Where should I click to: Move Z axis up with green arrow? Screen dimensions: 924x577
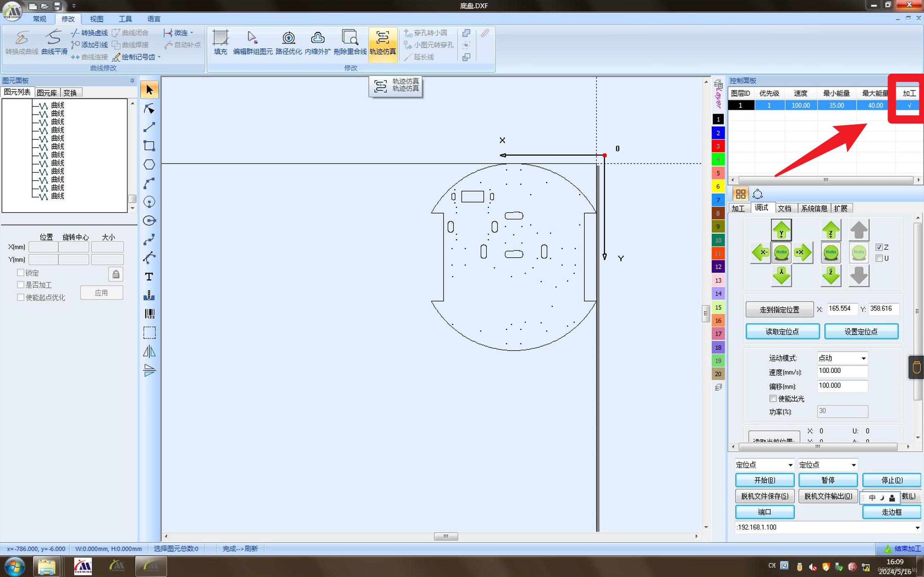[831, 230]
